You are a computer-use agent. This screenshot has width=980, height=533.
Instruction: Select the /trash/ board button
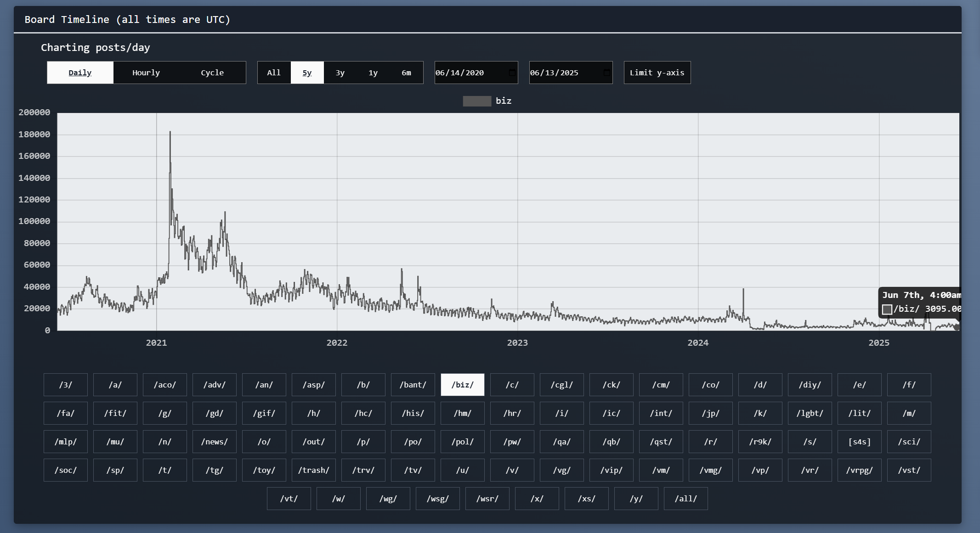pos(314,470)
